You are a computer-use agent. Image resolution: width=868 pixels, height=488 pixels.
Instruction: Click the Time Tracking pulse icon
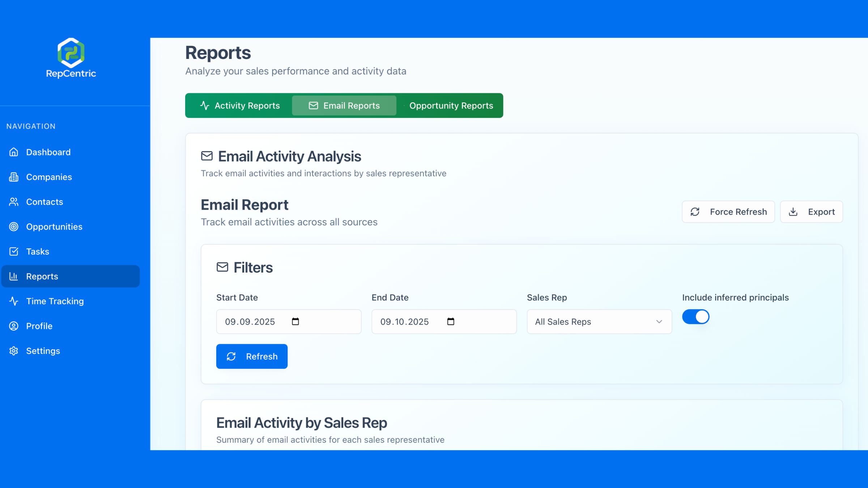(14, 301)
